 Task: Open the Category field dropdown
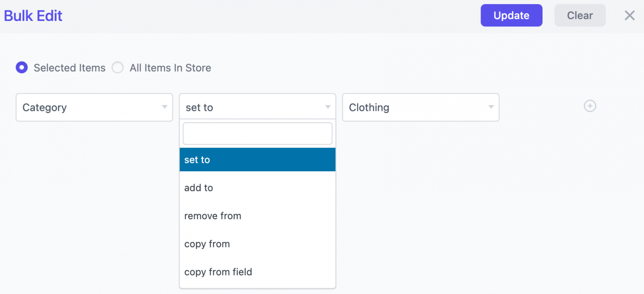tap(94, 107)
